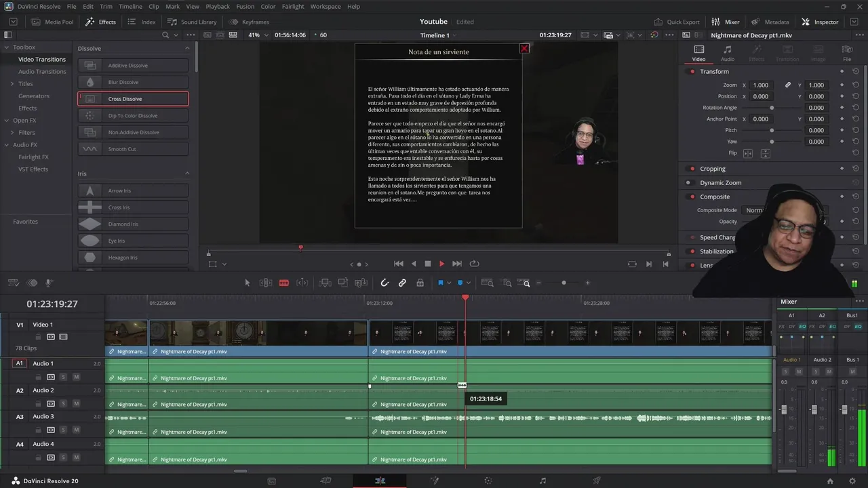The height and width of the screenshot is (488, 868).
Task: Expand the Open FX category
Action: click(x=6, y=121)
